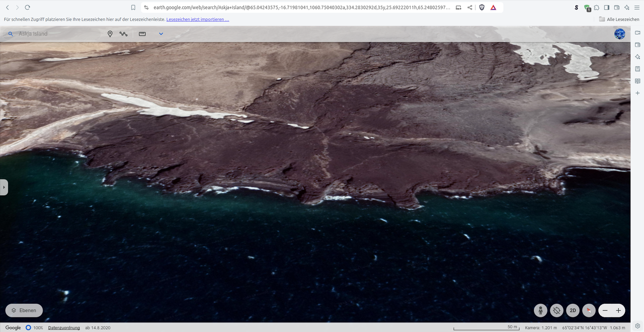This screenshot has width=644, height=332.
Task: Click the bookmarks bar hint text
Action: [85, 19]
